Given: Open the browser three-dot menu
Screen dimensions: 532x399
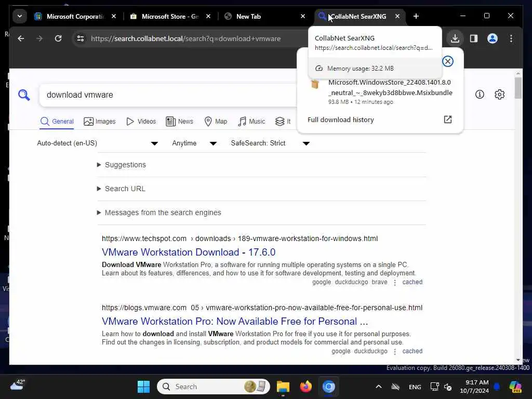Looking at the screenshot, I should click(511, 38).
